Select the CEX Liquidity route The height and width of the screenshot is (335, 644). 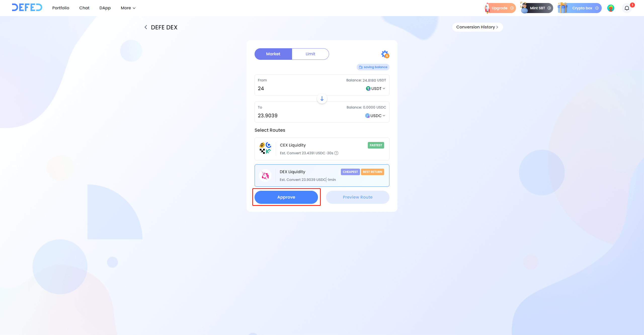tap(322, 149)
